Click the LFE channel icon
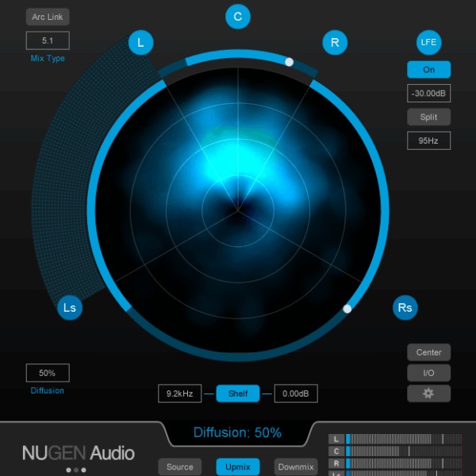 (429, 42)
